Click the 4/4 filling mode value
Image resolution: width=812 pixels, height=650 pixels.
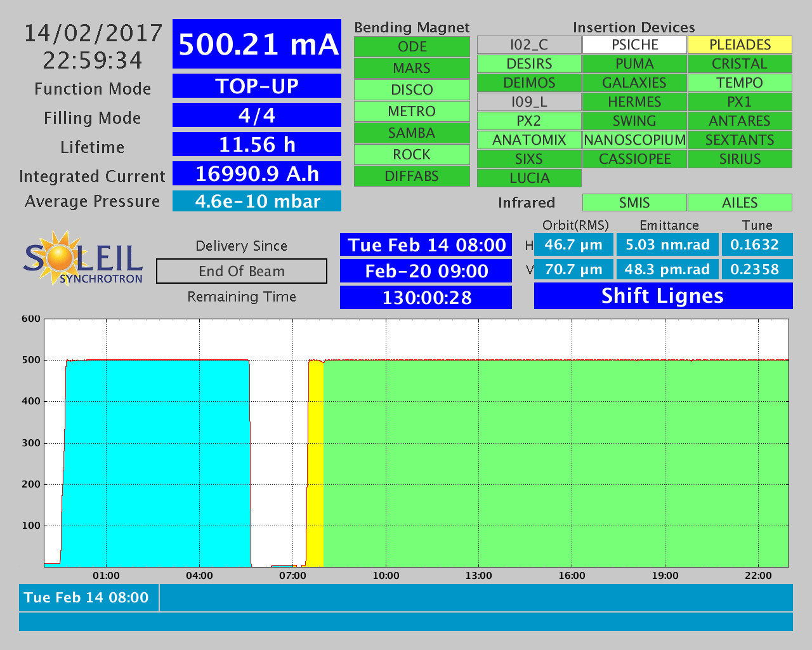pyautogui.click(x=257, y=116)
